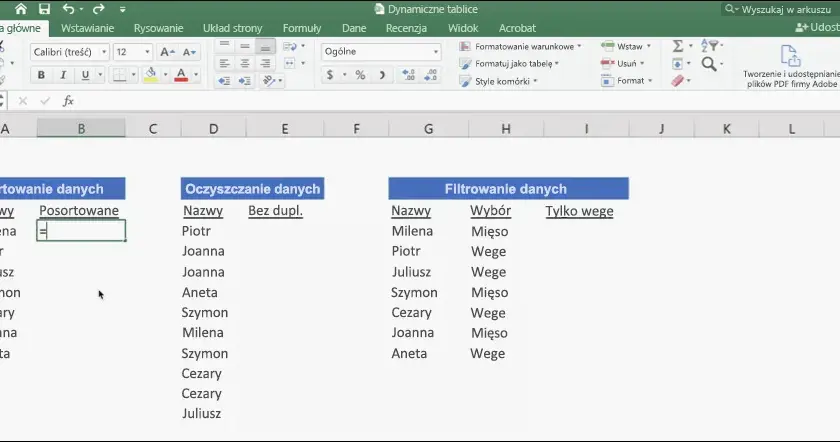Image resolution: width=840 pixels, height=442 pixels.
Task: Open Dane ribbon tab
Action: [x=354, y=28]
